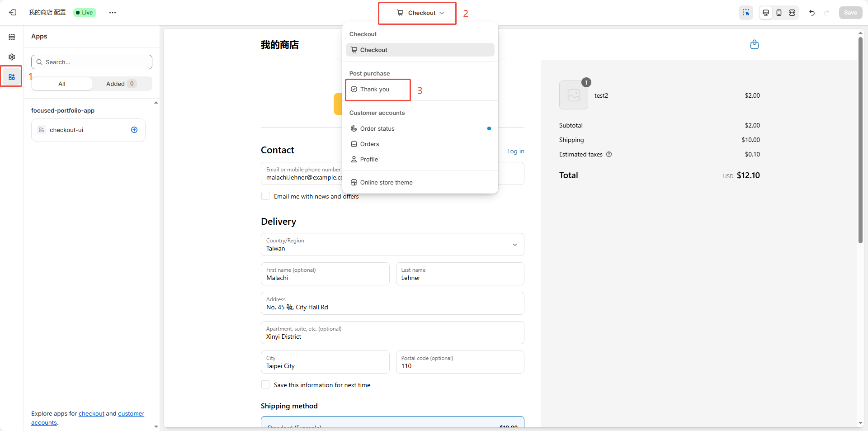Switch to the Added tab
Screen dimensions: 868x431
point(120,84)
